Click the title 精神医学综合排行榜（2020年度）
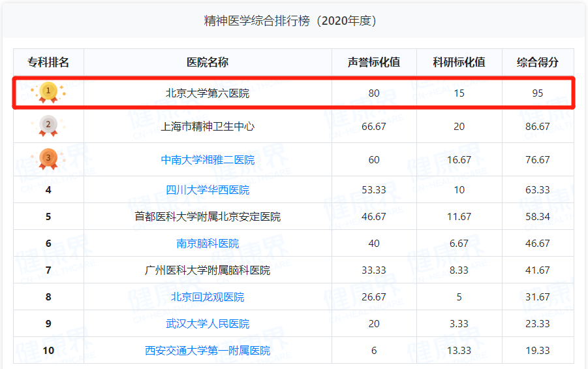This screenshot has height=369, width=588. [290, 21]
